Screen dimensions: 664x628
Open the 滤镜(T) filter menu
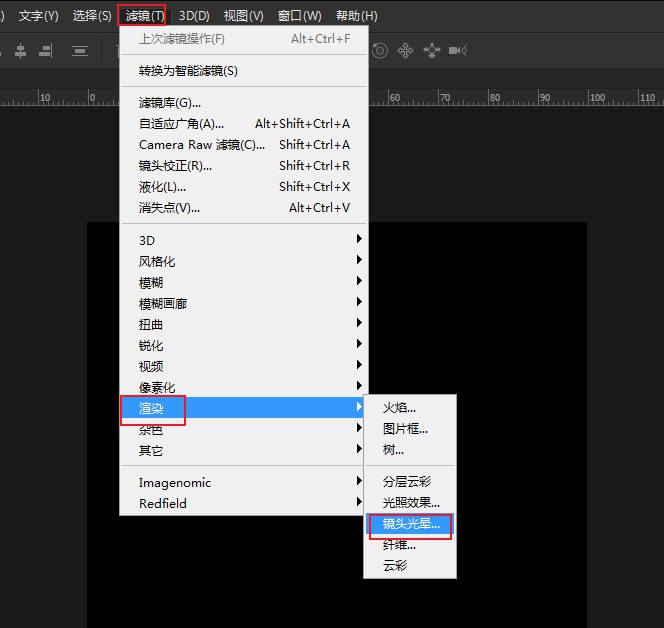point(144,16)
